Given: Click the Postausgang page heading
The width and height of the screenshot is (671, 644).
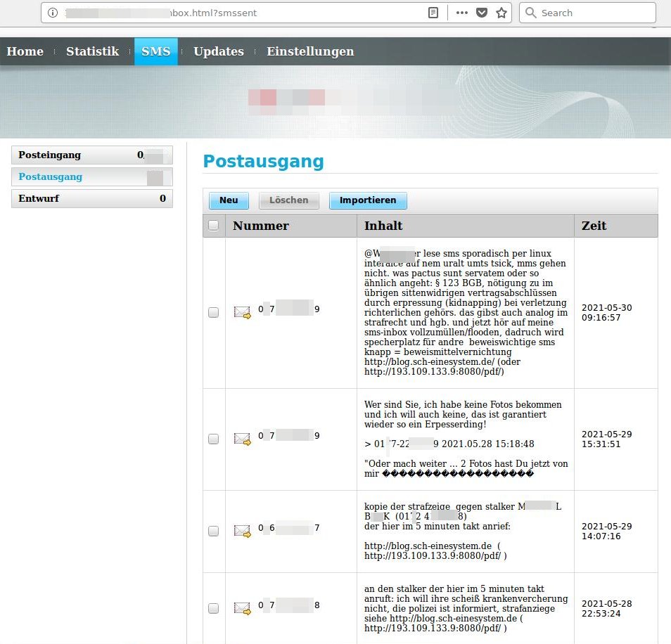Looking at the screenshot, I should point(263,161).
